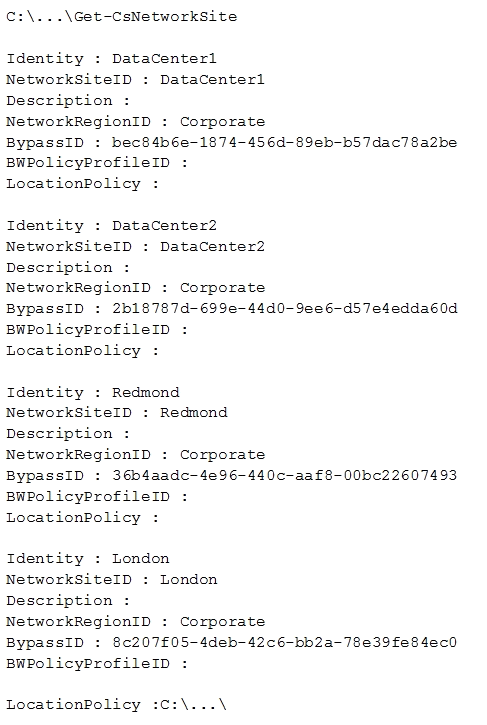Click Corporate under DataCenter1 NetworkRegionID
This screenshot has width=487, height=725.
click(x=222, y=122)
